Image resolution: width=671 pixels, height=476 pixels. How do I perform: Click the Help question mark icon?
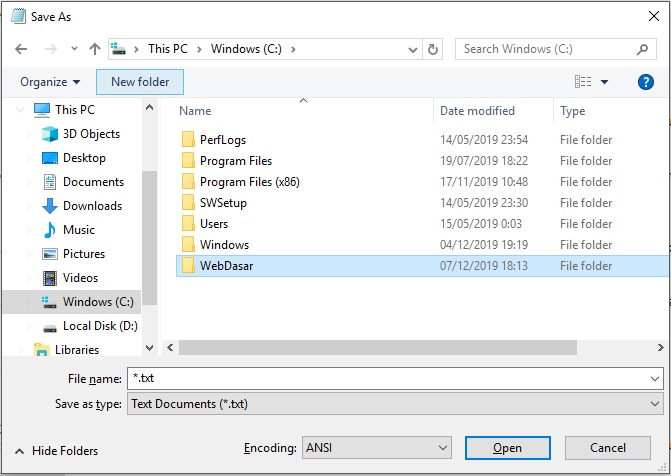click(x=645, y=82)
